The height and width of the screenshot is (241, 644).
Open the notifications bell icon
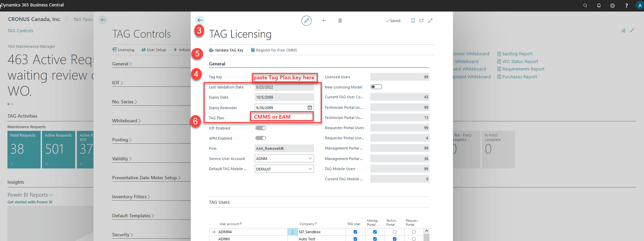pos(599,5)
